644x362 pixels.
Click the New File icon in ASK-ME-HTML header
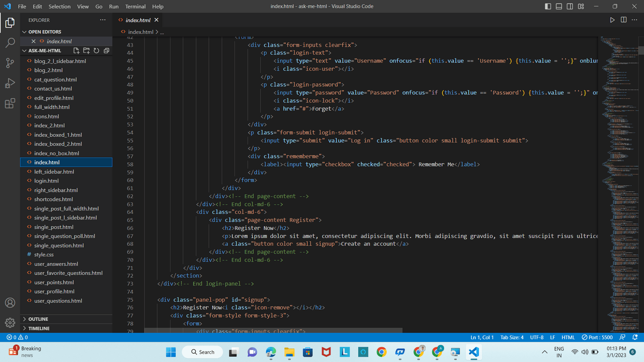point(76,51)
